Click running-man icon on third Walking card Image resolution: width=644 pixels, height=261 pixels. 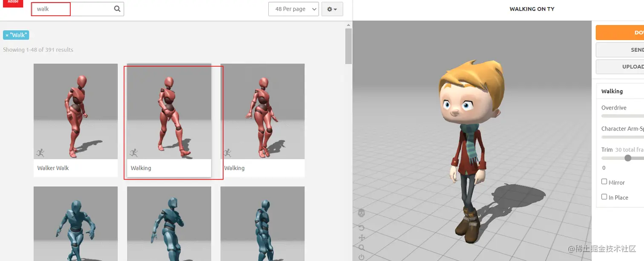pyautogui.click(x=227, y=153)
